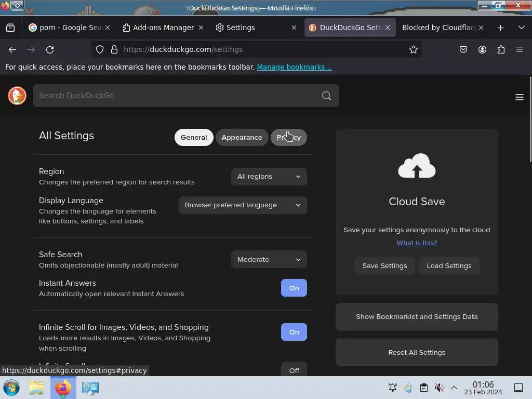Close the Add-ons Manager tab
This screenshot has width=532, height=399.
(201, 28)
